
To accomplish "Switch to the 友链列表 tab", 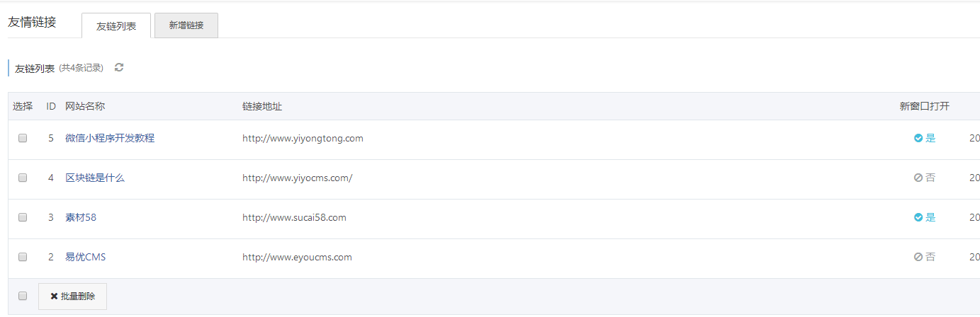I will tap(116, 25).
